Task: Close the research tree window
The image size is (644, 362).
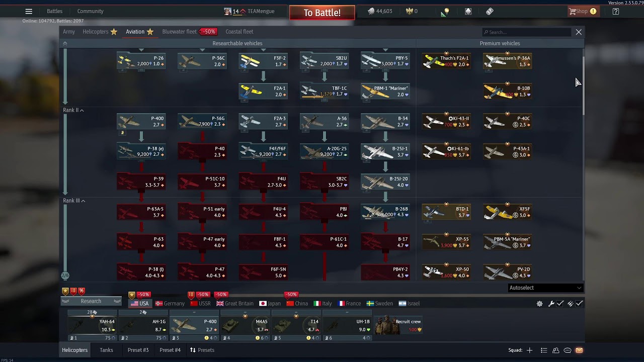Action: pyautogui.click(x=579, y=32)
